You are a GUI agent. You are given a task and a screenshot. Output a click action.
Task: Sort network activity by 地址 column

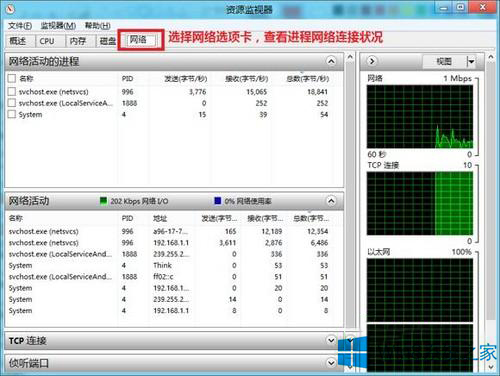click(160, 219)
